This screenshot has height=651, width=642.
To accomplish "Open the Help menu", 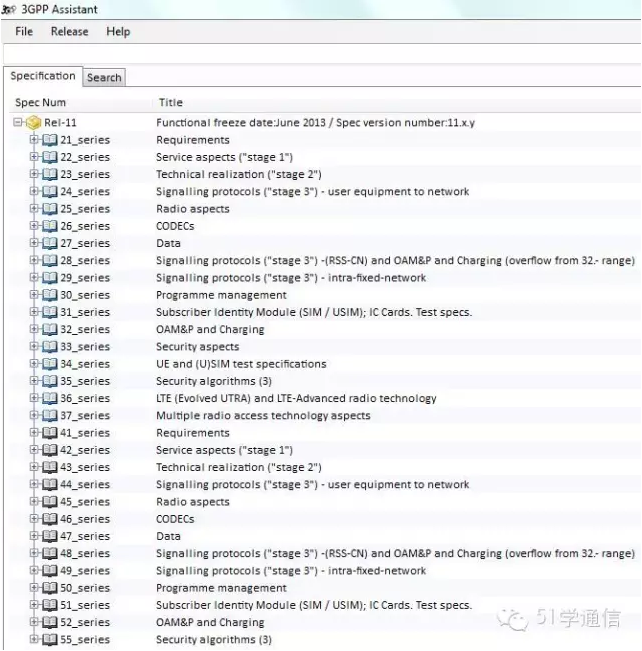I will tap(118, 32).
